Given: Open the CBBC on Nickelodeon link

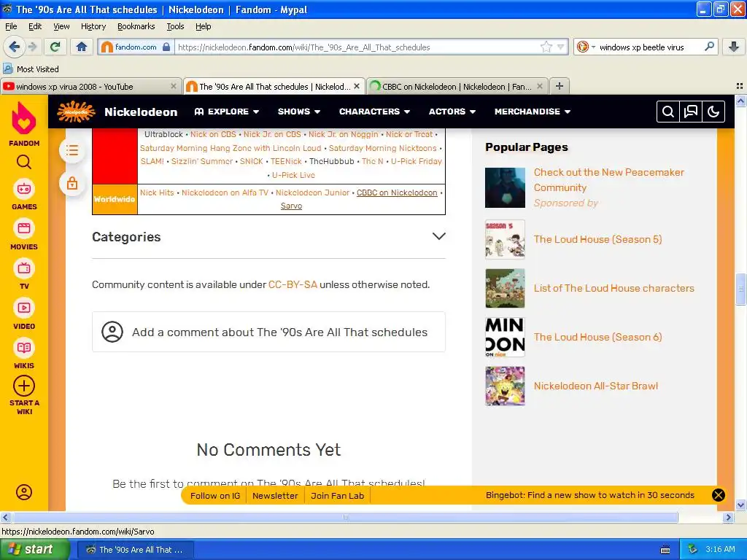Looking at the screenshot, I should [x=397, y=192].
